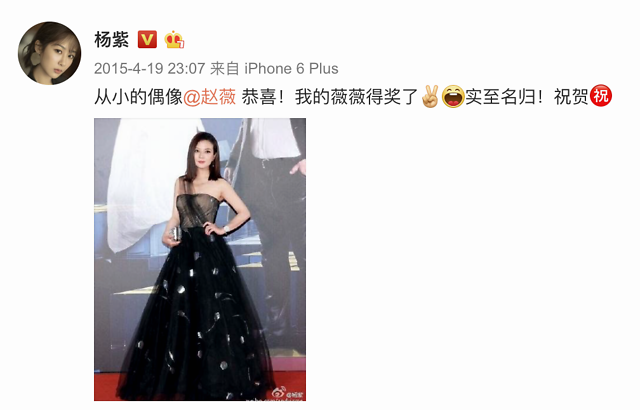The image size is (640, 410).
Task: Click the Weibo watermark logo on photo
Action: tap(278, 392)
